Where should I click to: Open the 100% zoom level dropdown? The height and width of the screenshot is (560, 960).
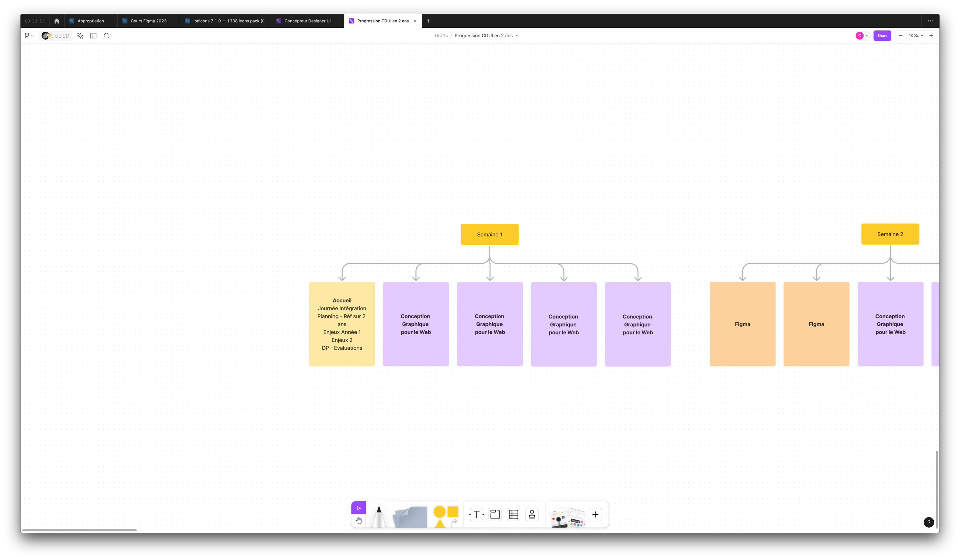916,36
